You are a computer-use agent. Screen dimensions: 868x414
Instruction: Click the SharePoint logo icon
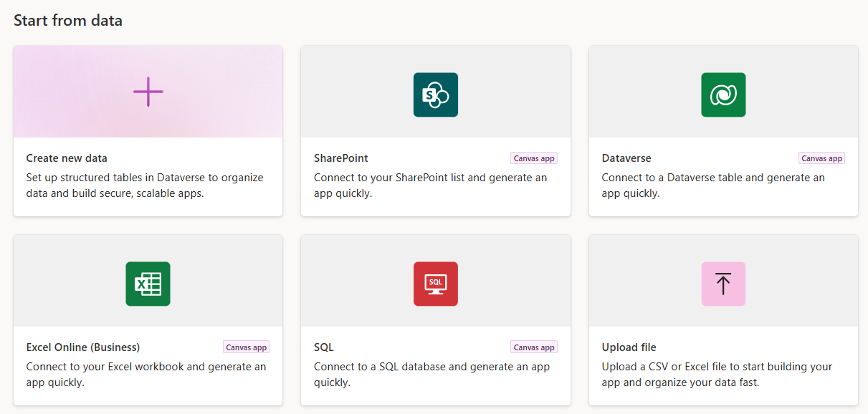point(436,95)
